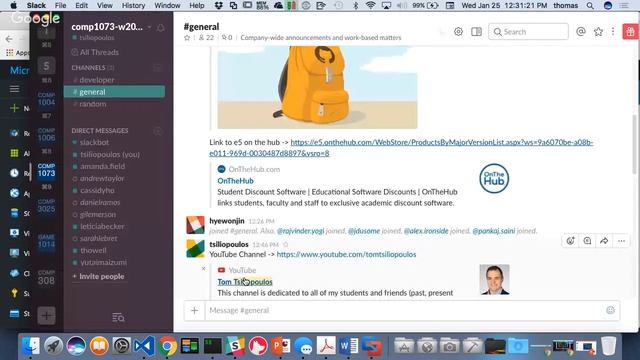Add a new channel plus icon
The image size is (640, 360).
[158, 68]
